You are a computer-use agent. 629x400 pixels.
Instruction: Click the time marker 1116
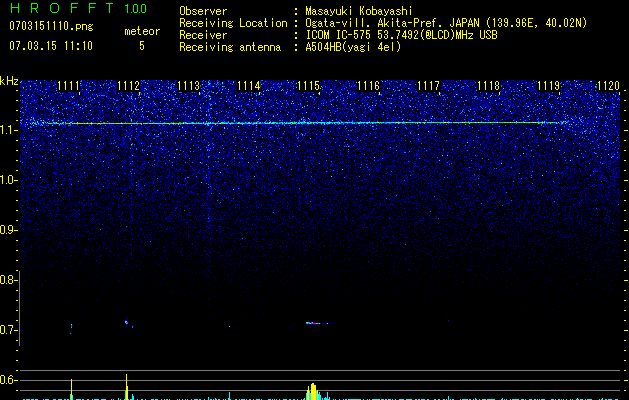coord(369,86)
